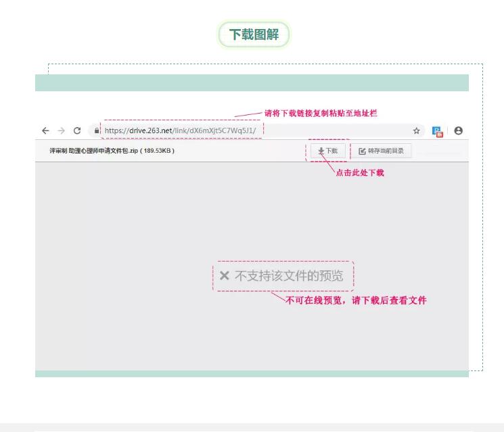
Task: Click the 不支持该文件的预览 message
Action: pos(289,276)
